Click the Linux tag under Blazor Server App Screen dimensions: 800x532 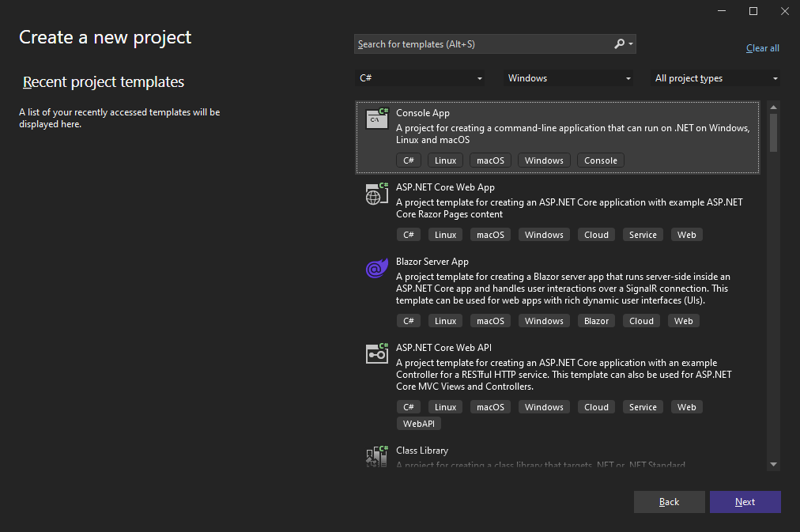tap(445, 321)
